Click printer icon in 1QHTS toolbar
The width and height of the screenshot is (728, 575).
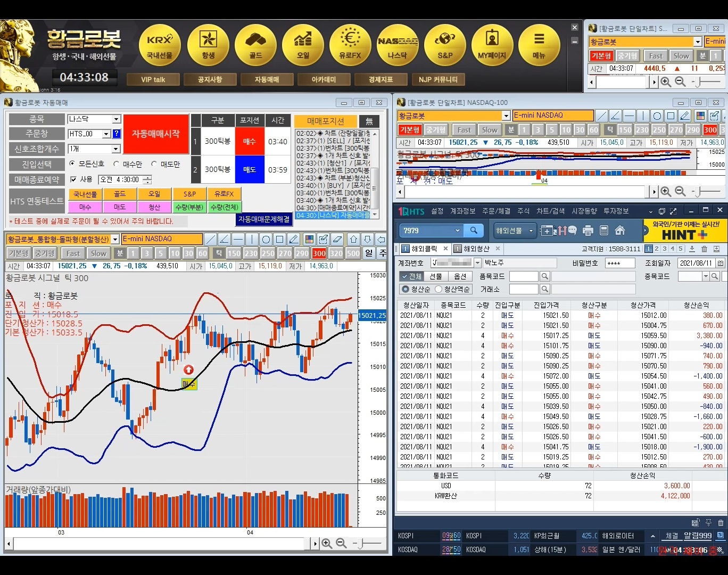click(x=588, y=231)
